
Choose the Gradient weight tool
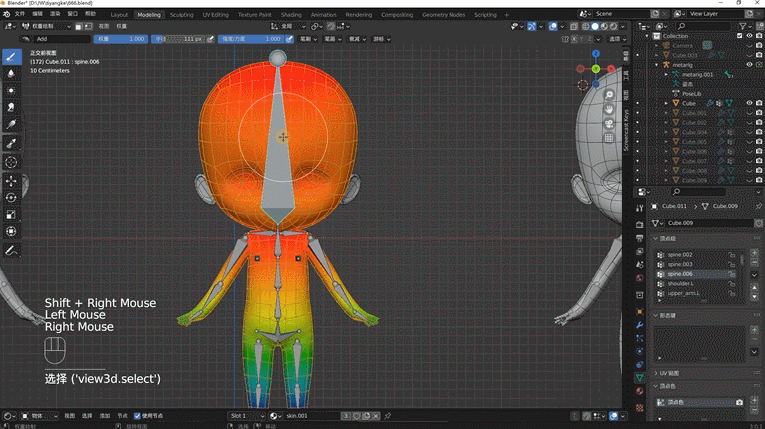[11, 124]
